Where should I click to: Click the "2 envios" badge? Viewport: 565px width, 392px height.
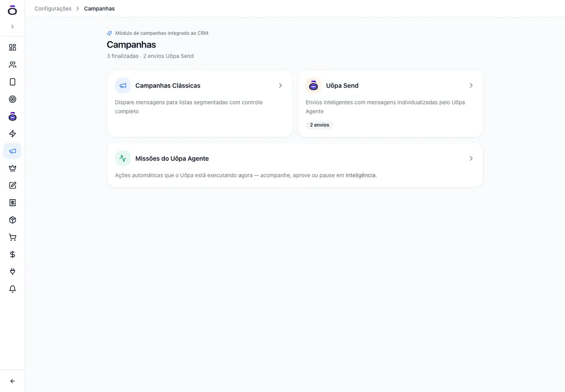click(320, 125)
